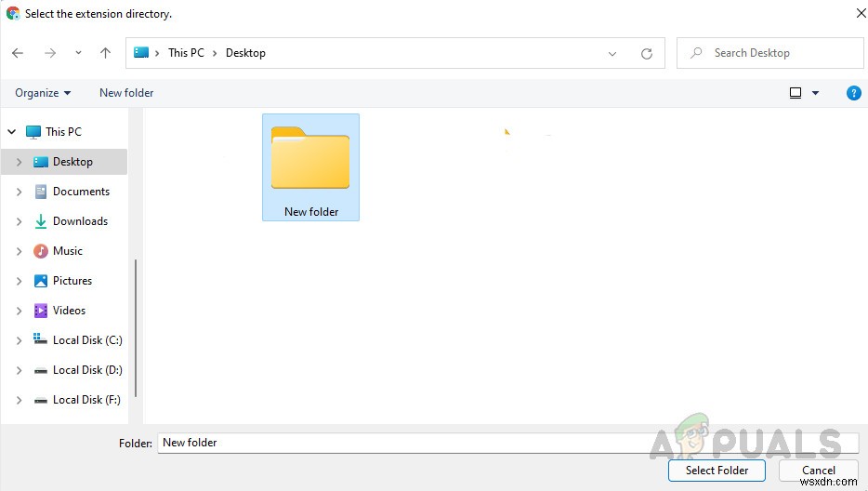The image size is (868, 491).
Task: Open Help with the question icon
Action: point(854,93)
